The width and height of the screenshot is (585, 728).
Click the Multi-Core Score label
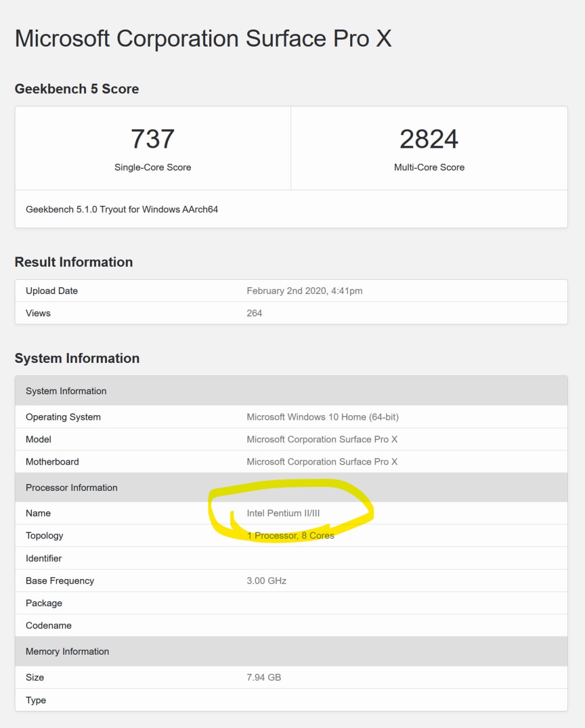tap(429, 167)
